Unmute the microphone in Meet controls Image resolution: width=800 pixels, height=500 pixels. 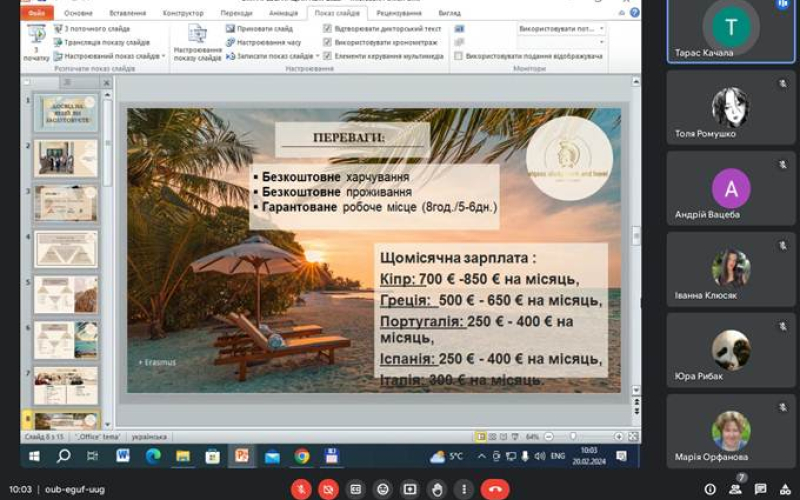pyautogui.click(x=301, y=489)
